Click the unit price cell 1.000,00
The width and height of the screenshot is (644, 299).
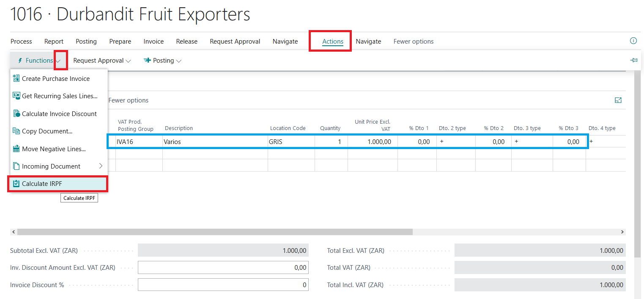tap(373, 142)
